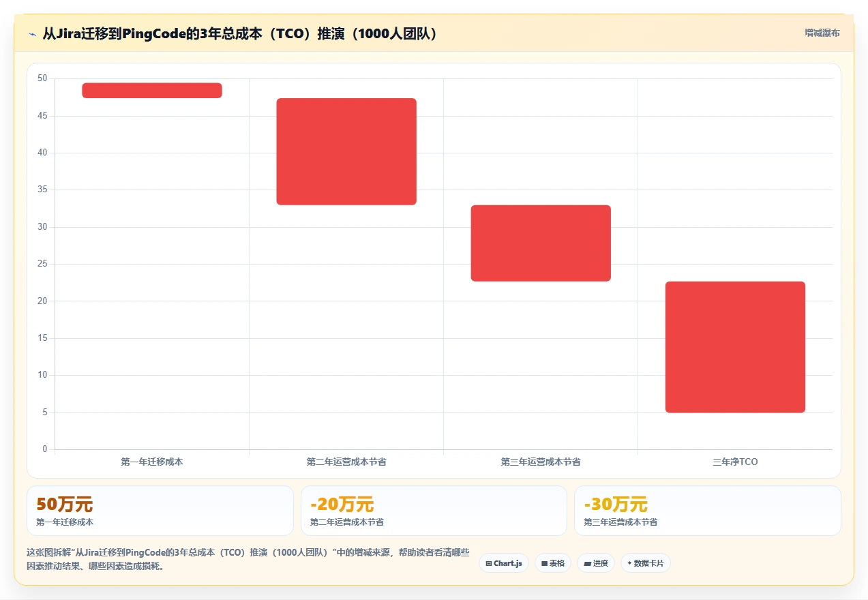The height and width of the screenshot is (600, 868).
Task: Click the y-axis value 45
Action: (x=42, y=116)
